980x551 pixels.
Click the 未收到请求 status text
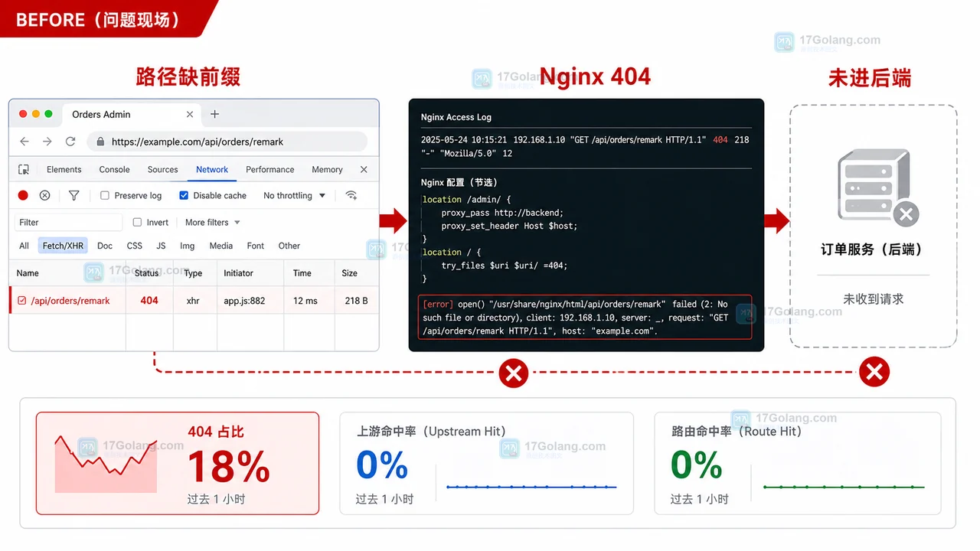point(873,299)
